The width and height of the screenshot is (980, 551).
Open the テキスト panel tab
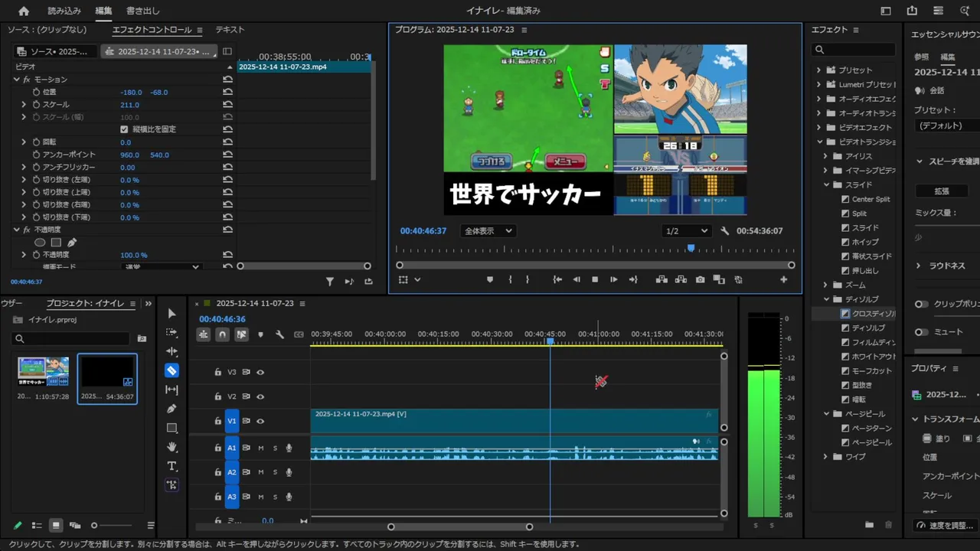coord(230,30)
